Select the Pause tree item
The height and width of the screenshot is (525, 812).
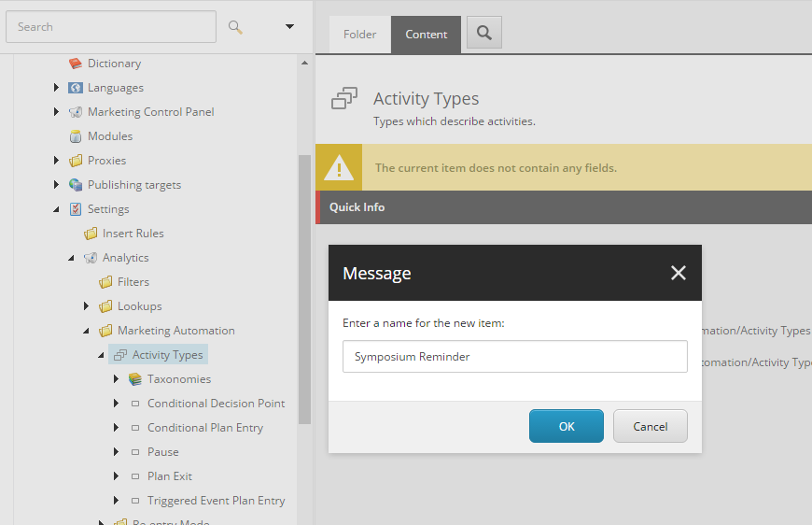coord(163,452)
